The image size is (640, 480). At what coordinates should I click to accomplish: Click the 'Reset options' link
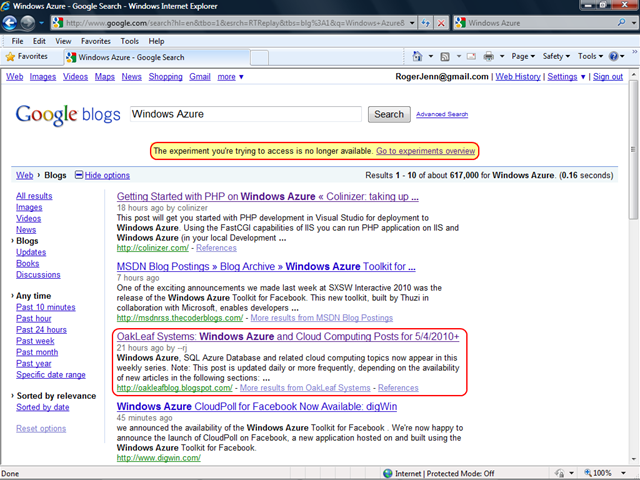(x=41, y=428)
